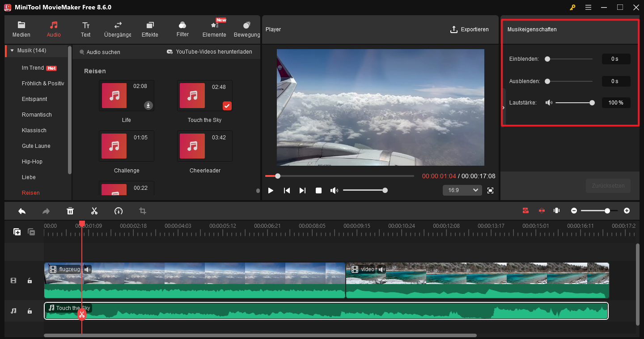Collapse the Musik category list
The height and width of the screenshot is (339, 644).
(x=12, y=50)
